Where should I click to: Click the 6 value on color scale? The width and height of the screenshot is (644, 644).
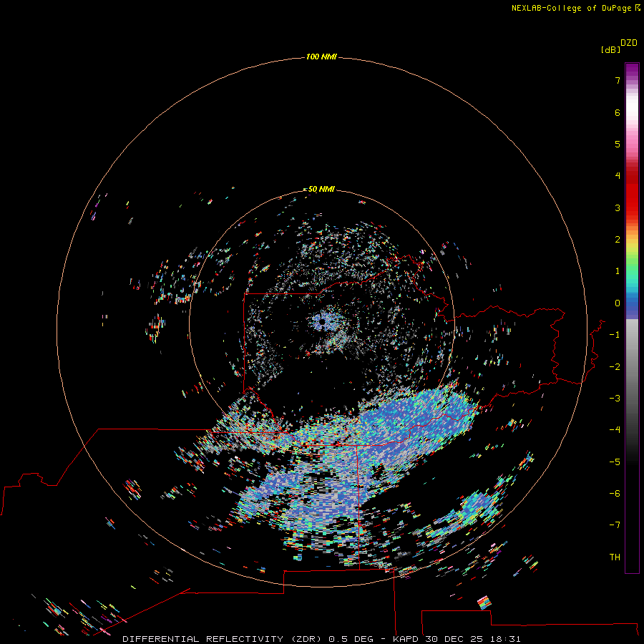(618, 112)
